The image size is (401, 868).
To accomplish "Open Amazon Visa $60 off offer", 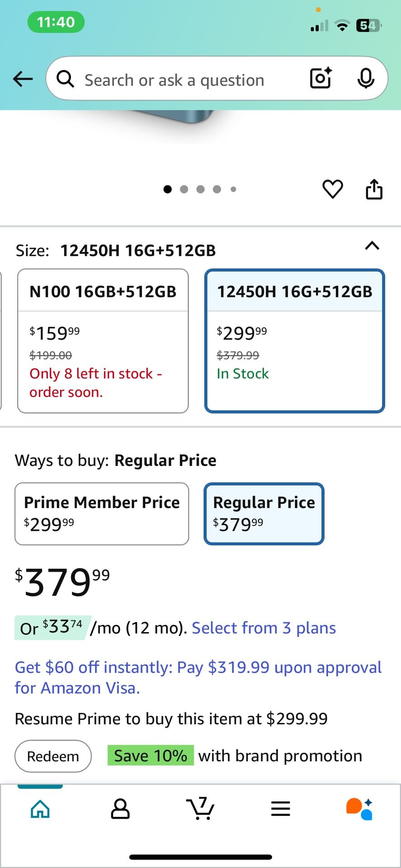I will [x=198, y=677].
